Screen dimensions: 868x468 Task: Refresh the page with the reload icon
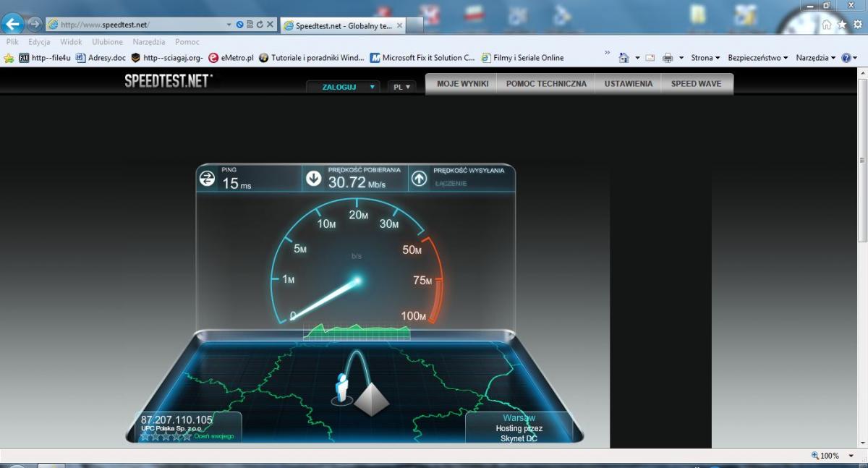260,25
